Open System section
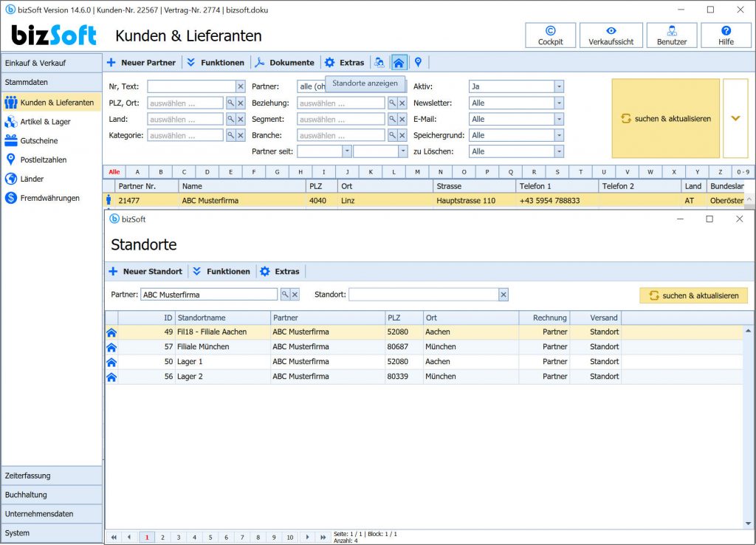The height and width of the screenshot is (545, 756). coord(52,533)
